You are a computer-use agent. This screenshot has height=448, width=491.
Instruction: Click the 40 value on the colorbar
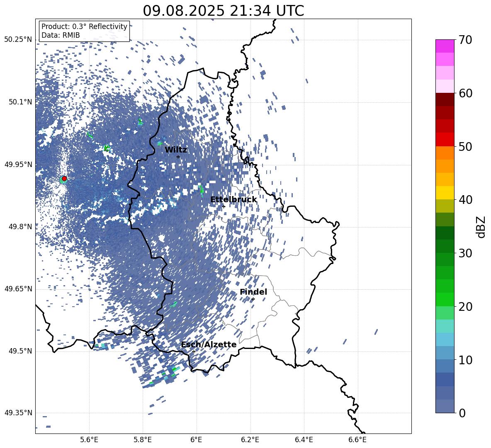click(x=466, y=200)
